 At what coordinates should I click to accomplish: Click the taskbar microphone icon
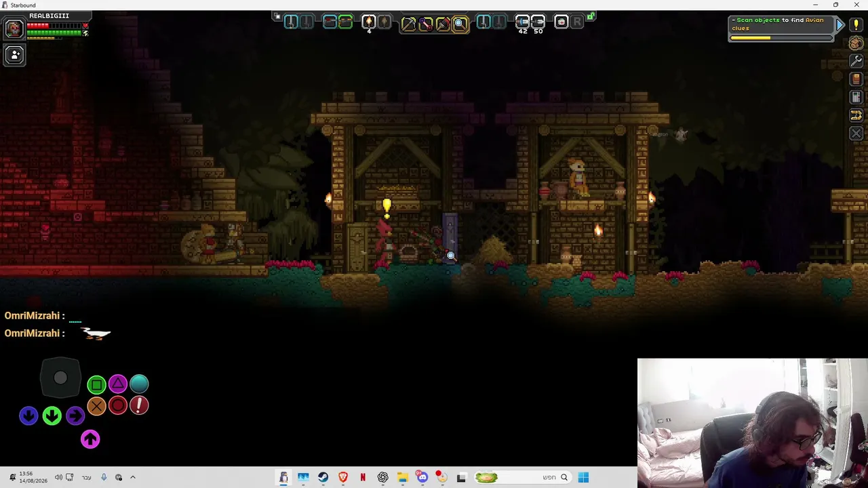(104, 477)
